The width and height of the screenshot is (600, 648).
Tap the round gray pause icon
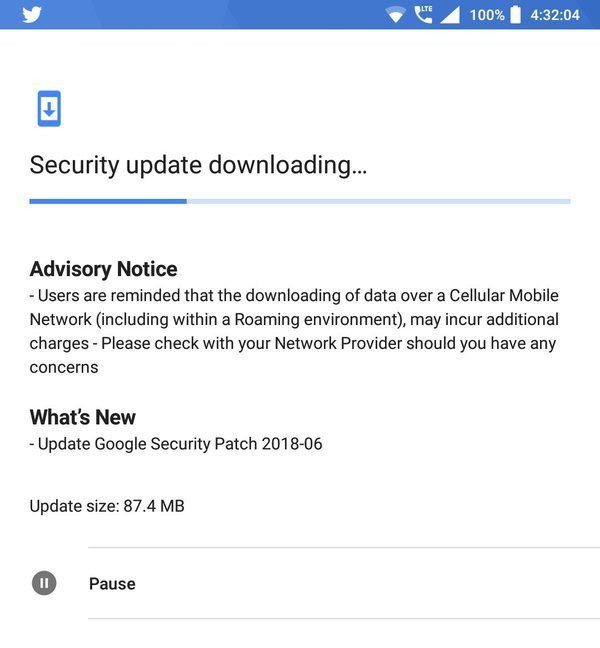44,583
